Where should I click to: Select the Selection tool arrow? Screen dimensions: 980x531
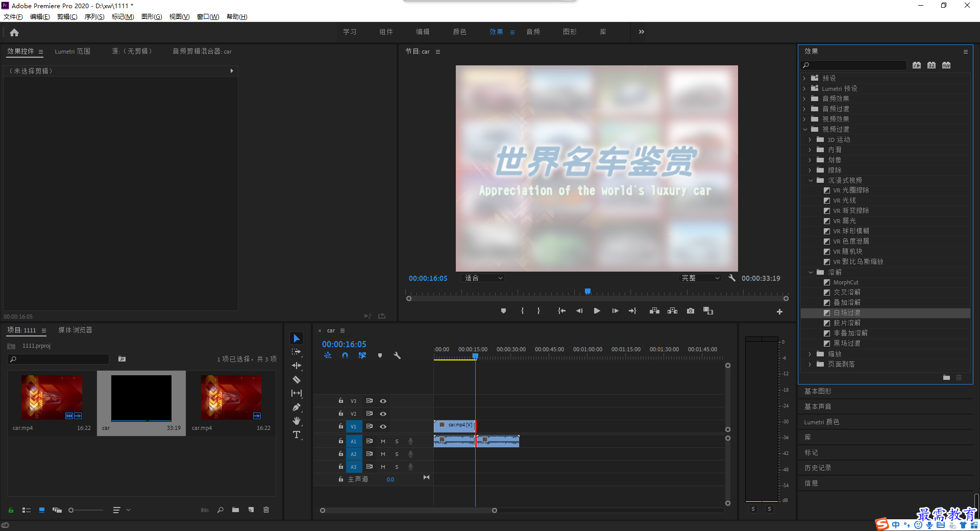(297, 339)
